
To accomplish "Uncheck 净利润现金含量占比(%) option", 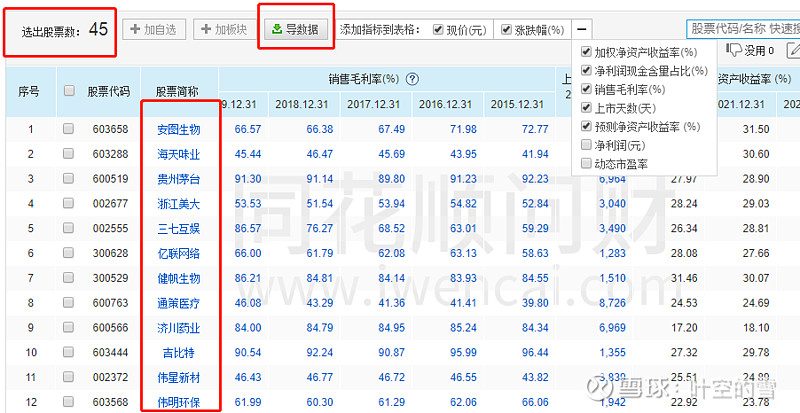I will (586, 70).
